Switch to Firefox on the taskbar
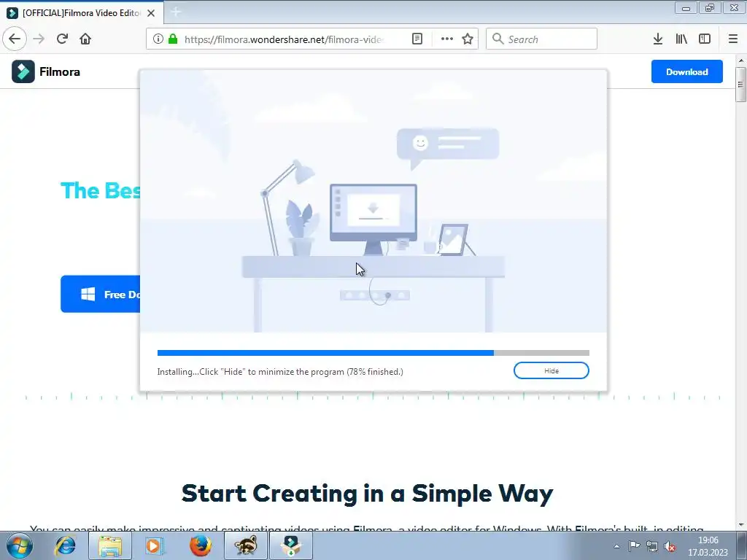The width and height of the screenshot is (747, 560). pos(200,545)
